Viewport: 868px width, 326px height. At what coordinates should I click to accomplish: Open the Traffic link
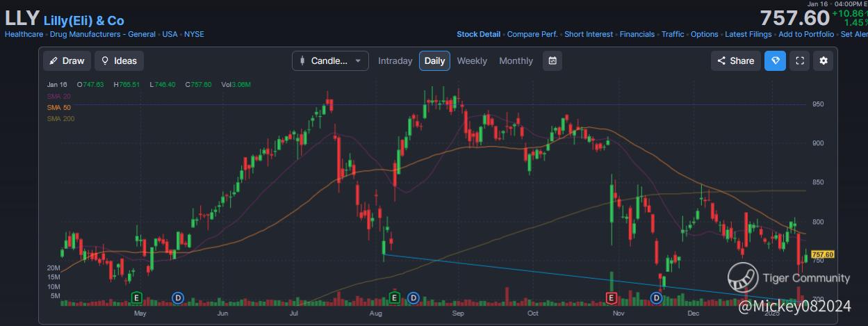(x=673, y=34)
